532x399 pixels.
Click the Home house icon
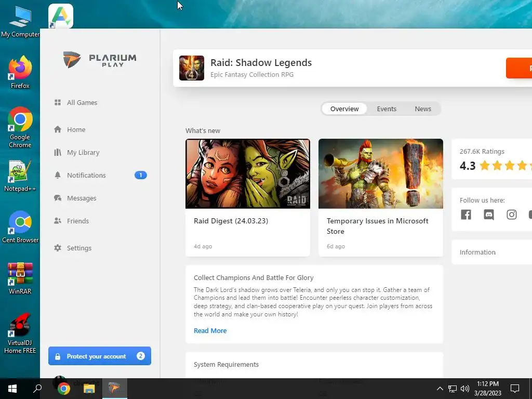click(x=58, y=129)
